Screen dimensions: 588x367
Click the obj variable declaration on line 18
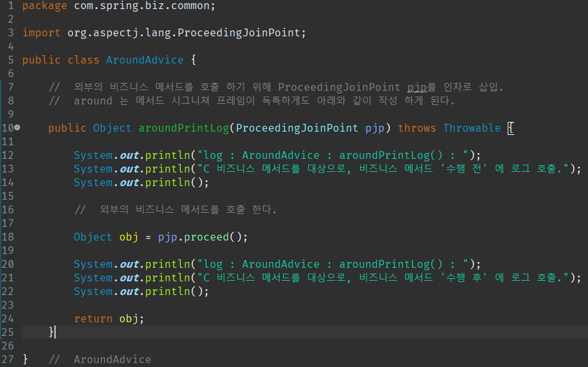tap(129, 237)
